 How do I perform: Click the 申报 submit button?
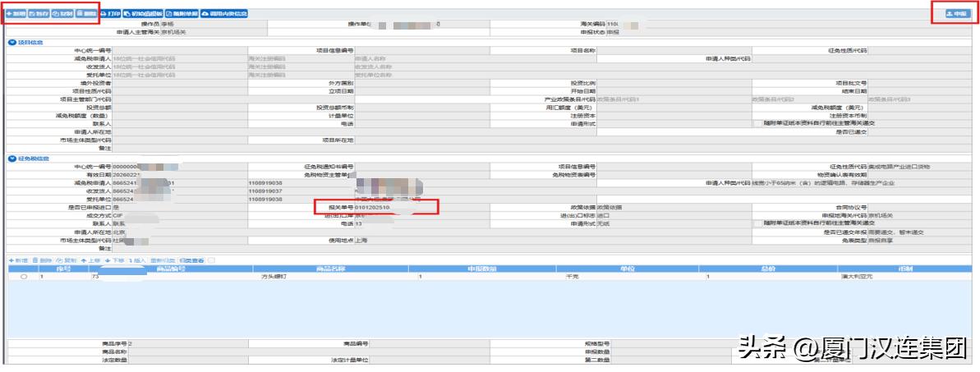click(957, 13)
